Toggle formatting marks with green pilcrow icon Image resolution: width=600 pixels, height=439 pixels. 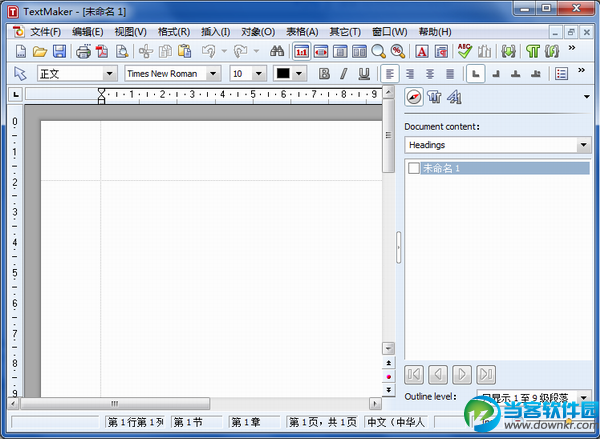(532, 51)
